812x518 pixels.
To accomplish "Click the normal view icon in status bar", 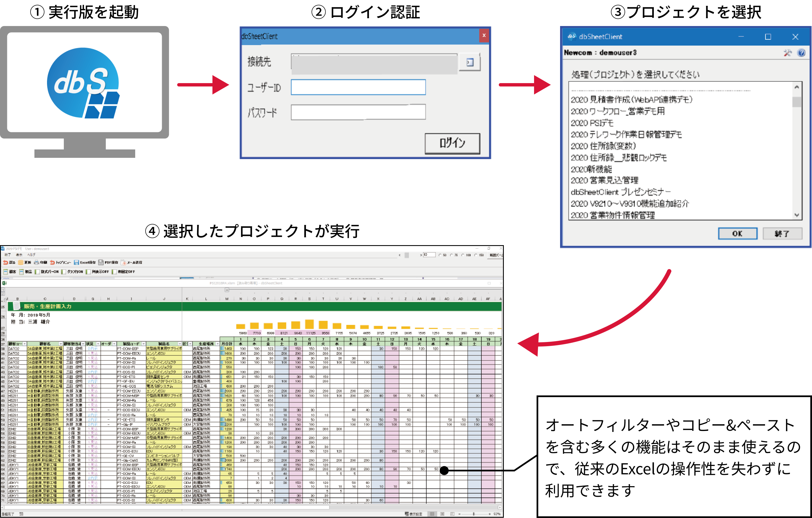I will [432, 514].
